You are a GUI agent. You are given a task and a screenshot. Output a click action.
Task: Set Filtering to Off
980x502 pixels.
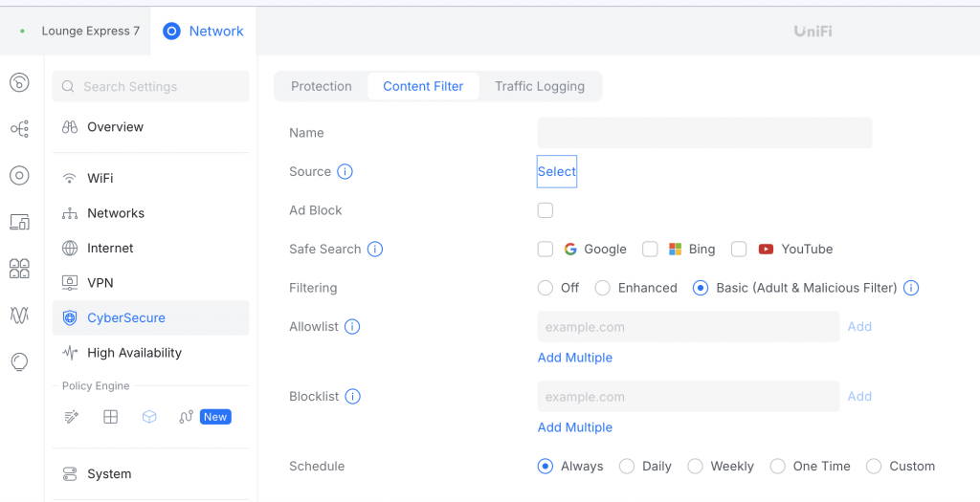click(x=546, y=288)
